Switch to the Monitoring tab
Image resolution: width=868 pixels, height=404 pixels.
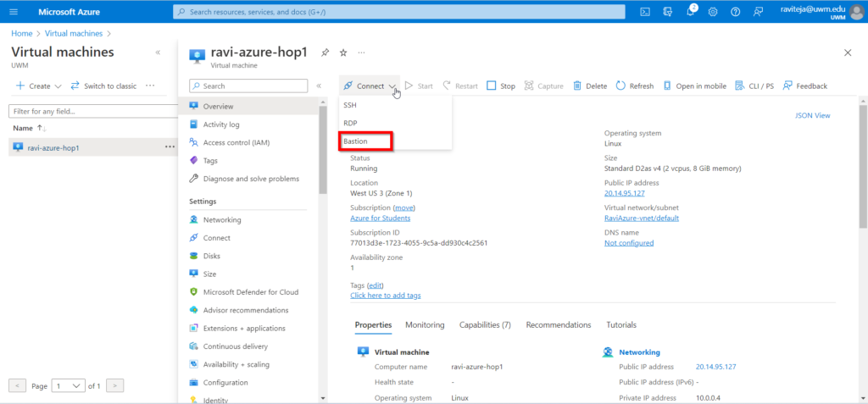point(425,325)
